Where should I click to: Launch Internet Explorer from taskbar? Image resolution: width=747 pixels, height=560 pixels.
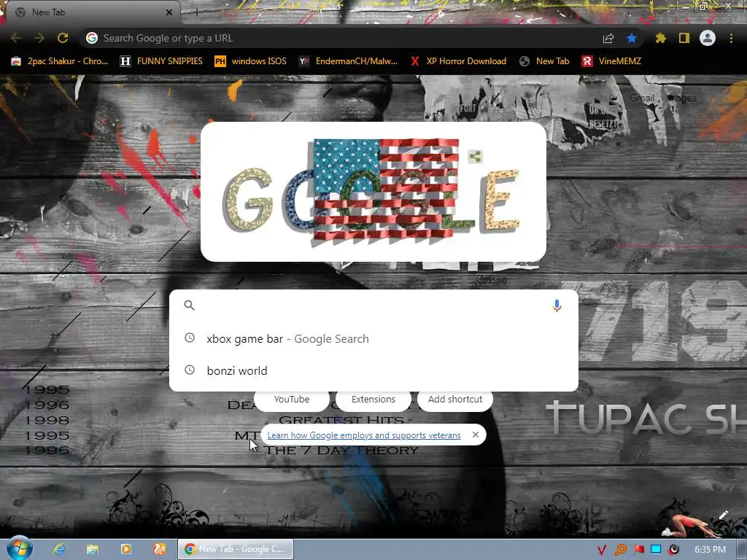point(58,549)
